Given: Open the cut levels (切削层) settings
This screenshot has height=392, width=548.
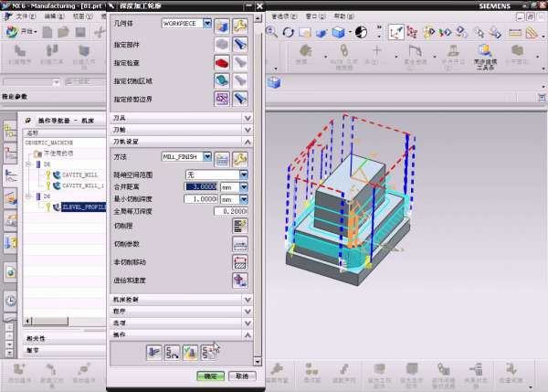Looking at the screenshot, I should click(241, 225).
